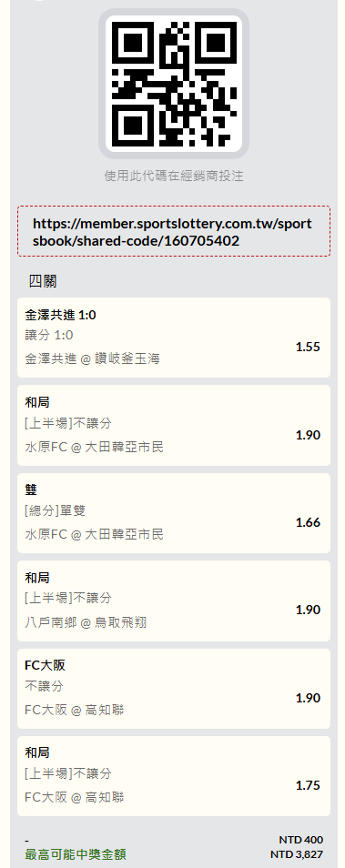Click the NTD 3,827 payout amount
The image size is (345, 868).
point(297,854)
